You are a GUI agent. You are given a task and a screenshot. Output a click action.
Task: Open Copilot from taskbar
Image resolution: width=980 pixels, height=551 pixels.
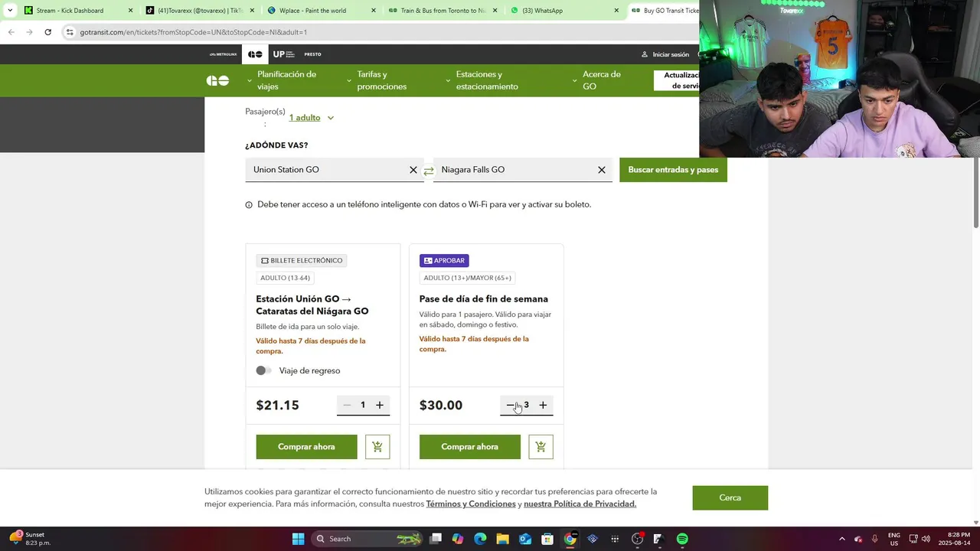pyautogui.click(x=458, y=539)
